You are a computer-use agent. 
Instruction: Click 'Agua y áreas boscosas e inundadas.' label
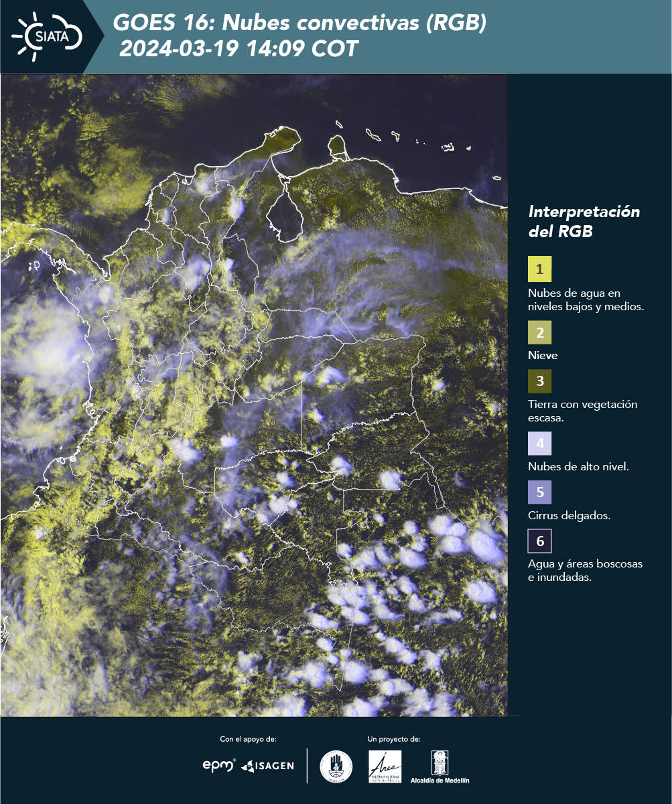(x=585, y=570)
